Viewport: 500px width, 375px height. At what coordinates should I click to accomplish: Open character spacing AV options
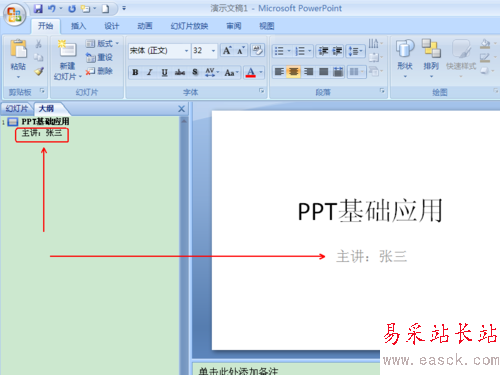tap(212, 72)
